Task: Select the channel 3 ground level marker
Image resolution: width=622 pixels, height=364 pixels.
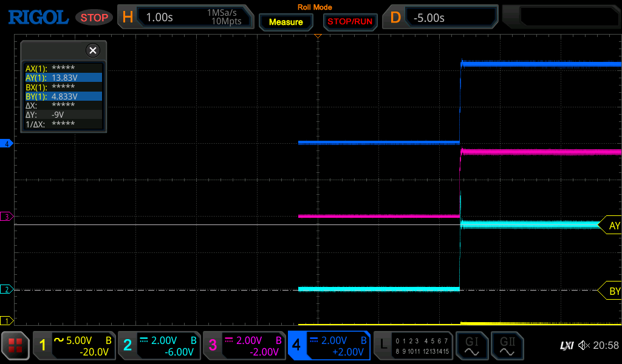Action: point(6,216)
